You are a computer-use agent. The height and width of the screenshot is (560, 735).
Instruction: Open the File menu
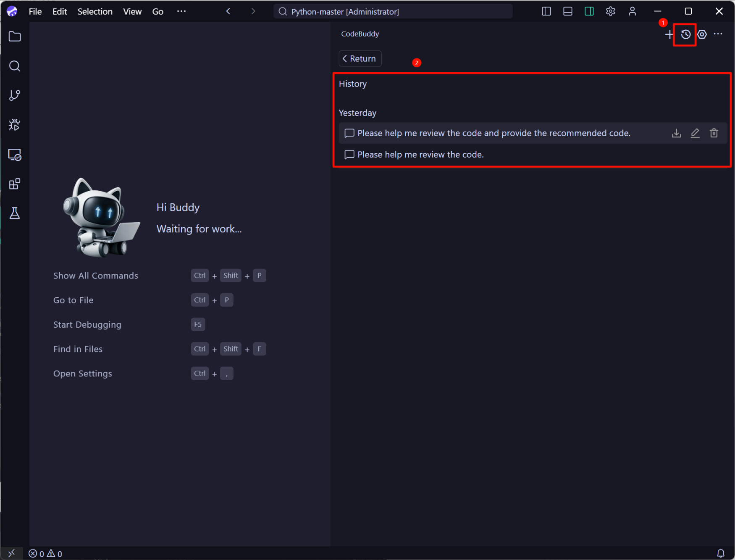(x=35, y=11)
